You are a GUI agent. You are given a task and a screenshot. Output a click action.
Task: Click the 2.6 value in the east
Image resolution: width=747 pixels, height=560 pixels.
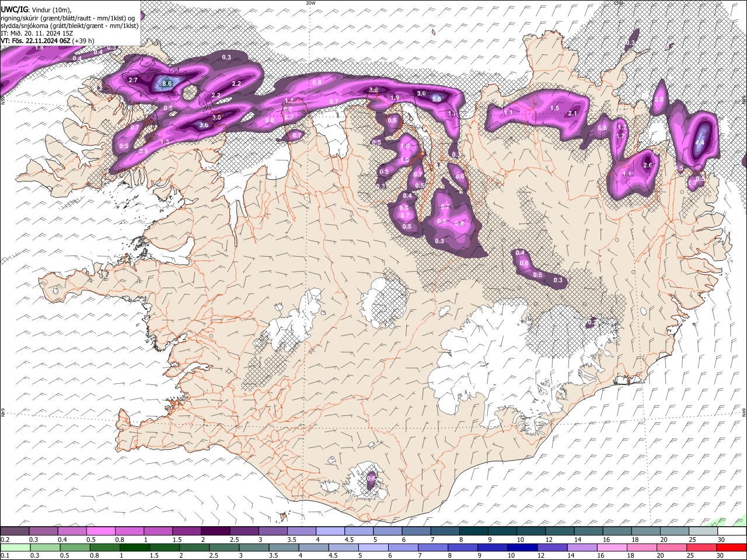pos(647,165)
